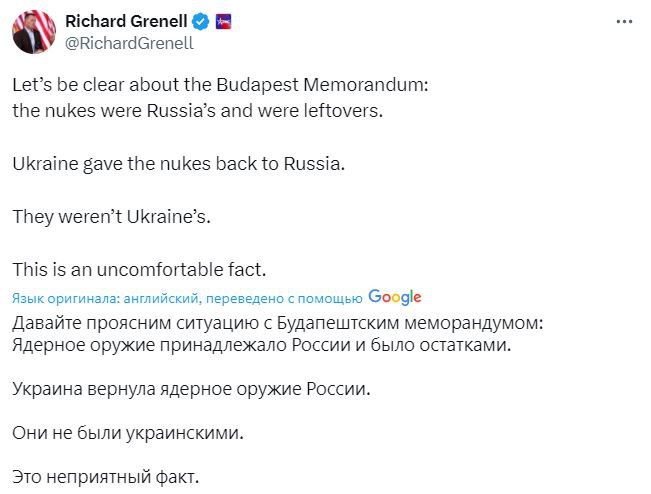
Task: Click the blue verified checkmark badge
Action: click(x=201, y=21)
